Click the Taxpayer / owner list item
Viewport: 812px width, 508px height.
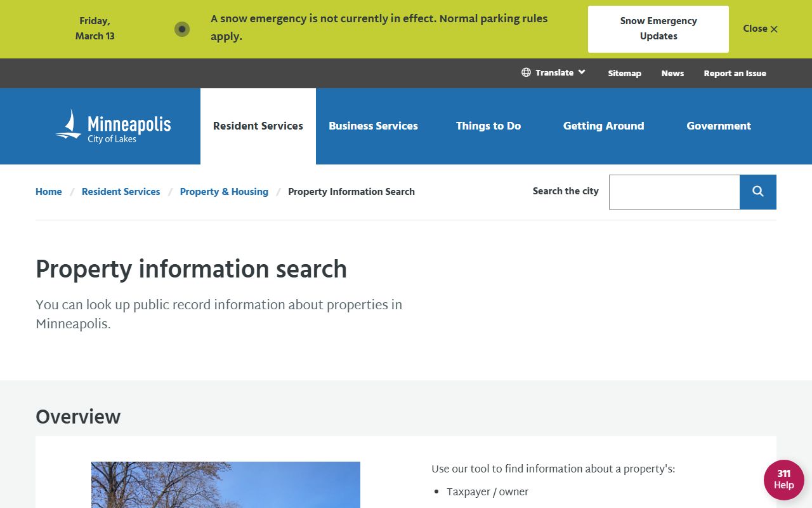click(x=487, y=492)
